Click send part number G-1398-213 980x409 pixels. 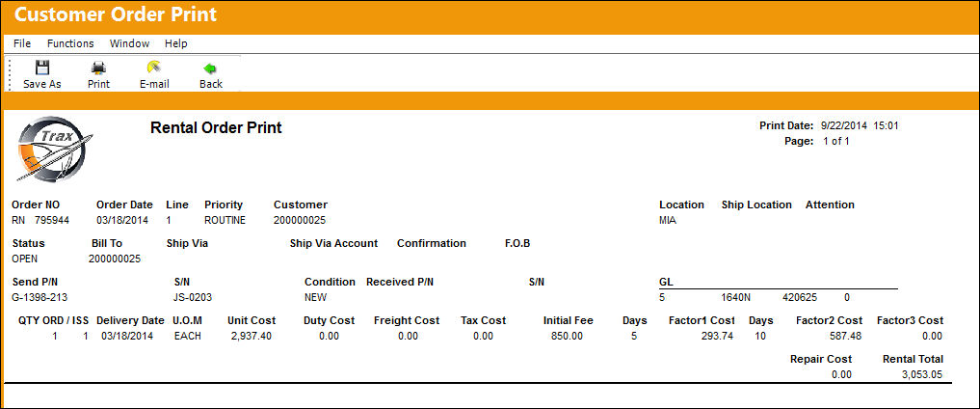[x=40, y=298]
